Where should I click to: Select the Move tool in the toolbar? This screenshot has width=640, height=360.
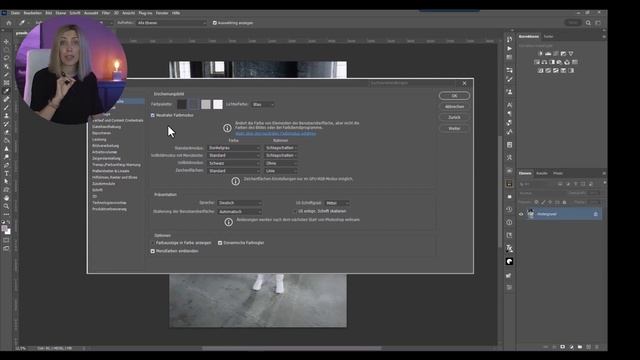(x=6, y=42)
